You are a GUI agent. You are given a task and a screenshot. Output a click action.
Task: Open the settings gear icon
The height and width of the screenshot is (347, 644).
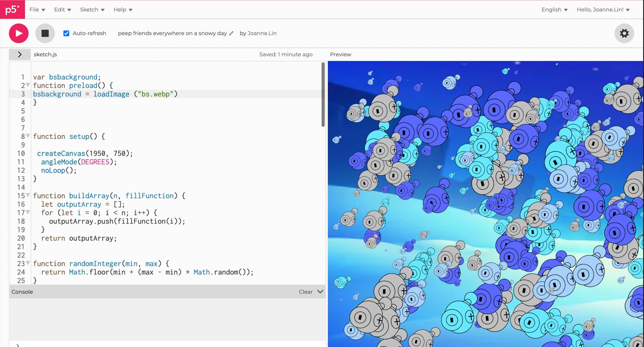point(624,34)
